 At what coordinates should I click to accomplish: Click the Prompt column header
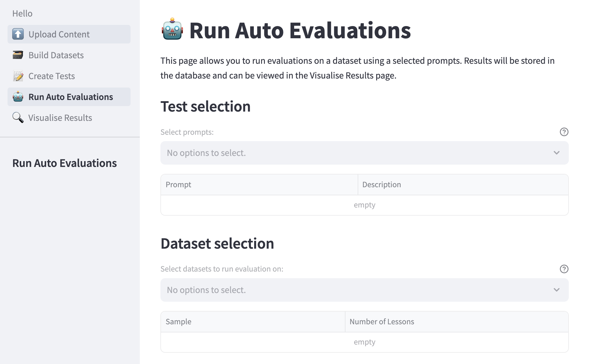click(x=178, y=185)
